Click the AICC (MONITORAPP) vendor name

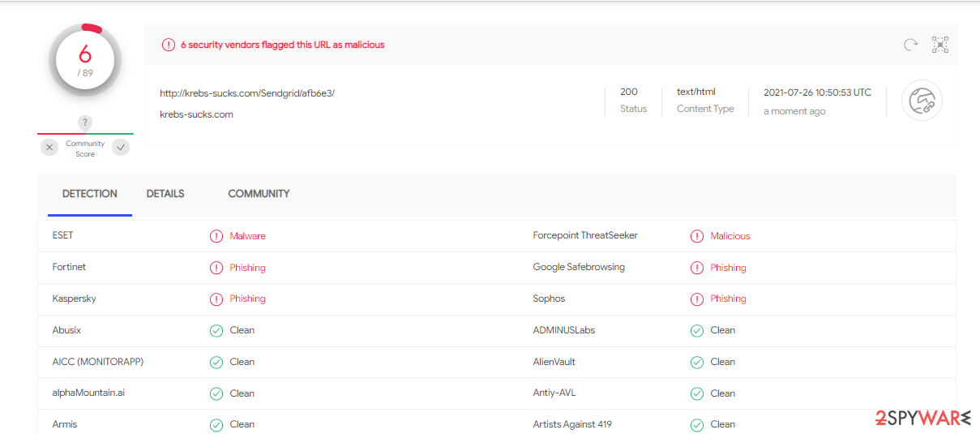pyautogui.click(x=98, y=362)
